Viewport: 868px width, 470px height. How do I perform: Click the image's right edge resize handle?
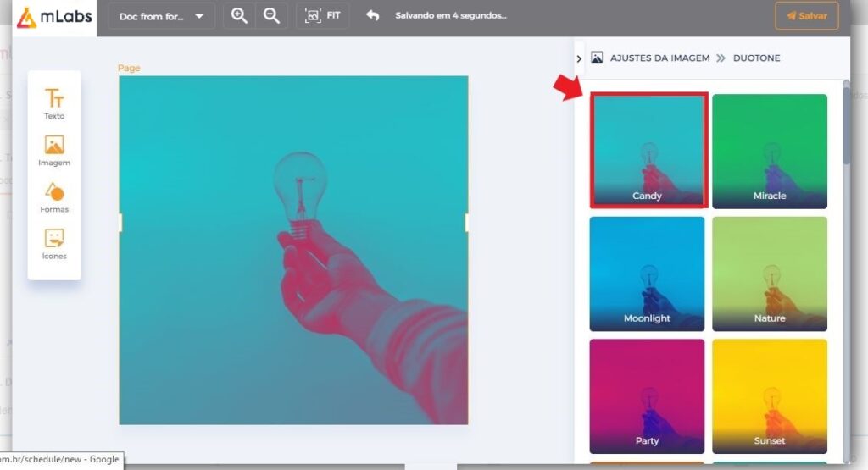click(467, 223)
